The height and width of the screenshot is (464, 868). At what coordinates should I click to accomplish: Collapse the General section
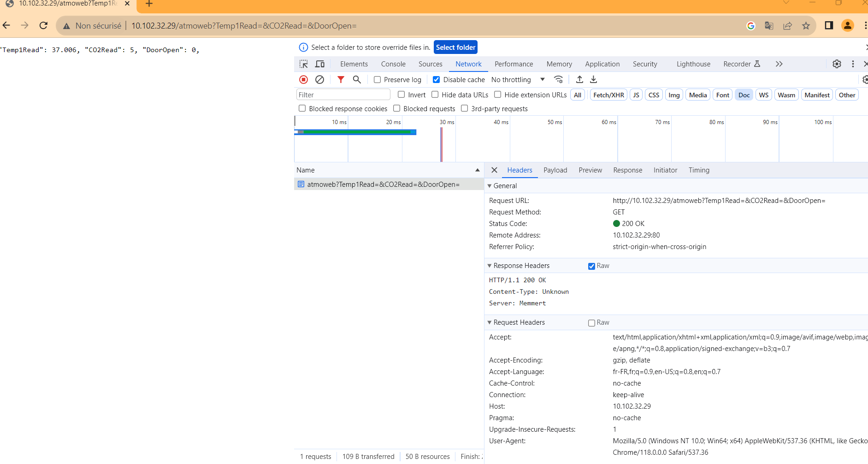[490, 186]
